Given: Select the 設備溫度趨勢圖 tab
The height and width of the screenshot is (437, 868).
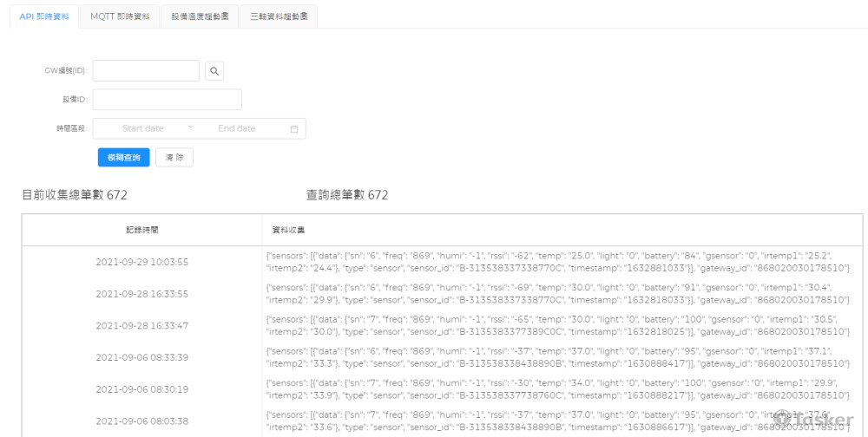Looking at the screenshot, I should pyautogui.click(x=200, y=16).
